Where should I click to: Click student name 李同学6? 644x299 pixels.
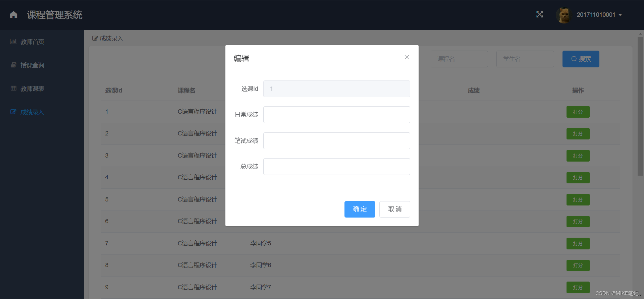click(261, 265)
